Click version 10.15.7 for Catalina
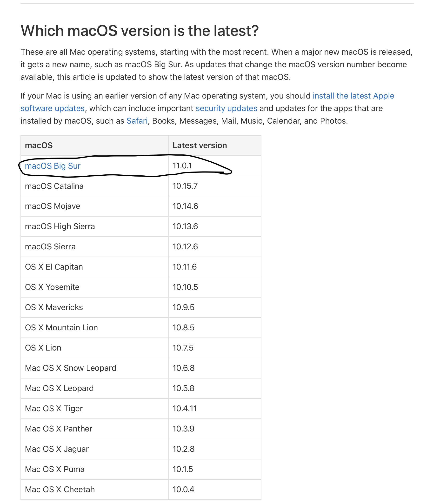 pos(185,186)
